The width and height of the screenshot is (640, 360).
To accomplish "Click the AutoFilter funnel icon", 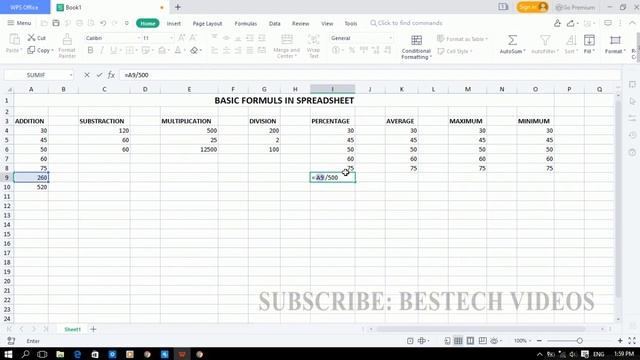I will tap(545, 40).
